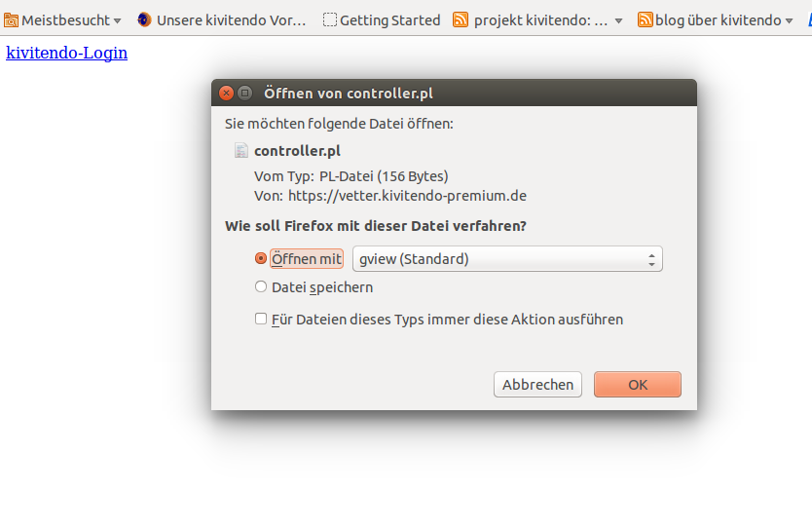The image size is (812, 529).
Task: Open the Getting Started bookmark
Action: coord(390,20)
